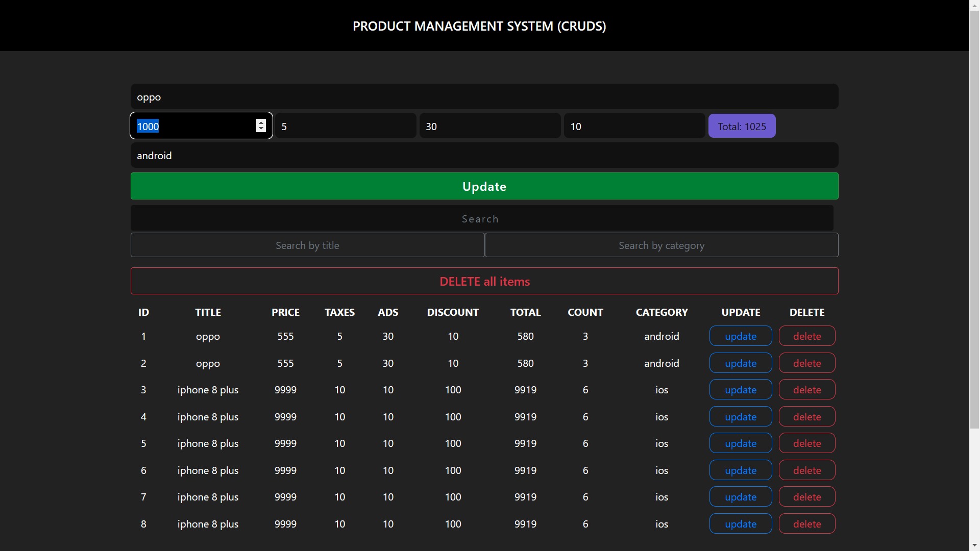Click the ADS column header
Screen dimensions: 980x551
coord(388,312)
